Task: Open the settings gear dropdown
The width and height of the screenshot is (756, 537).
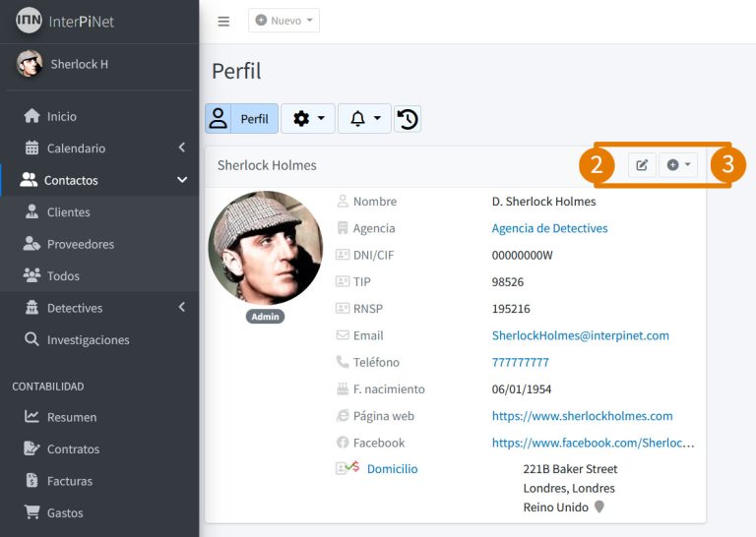Action: (x=308, y=118)
